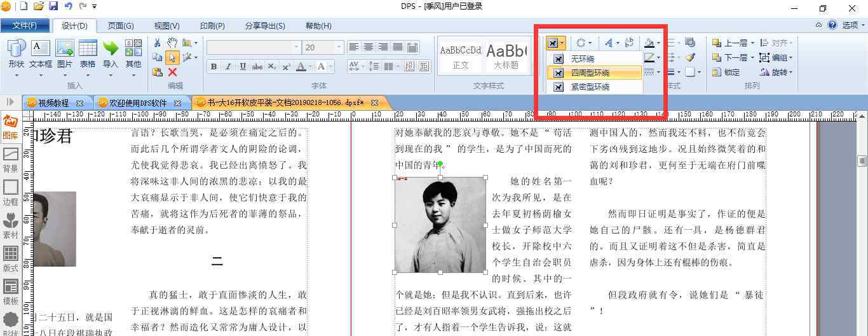Open the fill color bucket dropdown
Viewport: 868px width, 336px height.
point(652,43)
